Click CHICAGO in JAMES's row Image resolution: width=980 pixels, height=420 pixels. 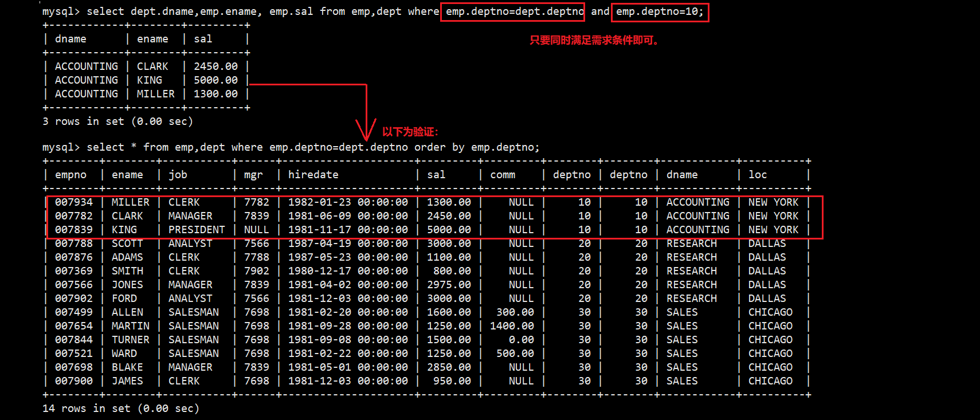click(770, 381)
